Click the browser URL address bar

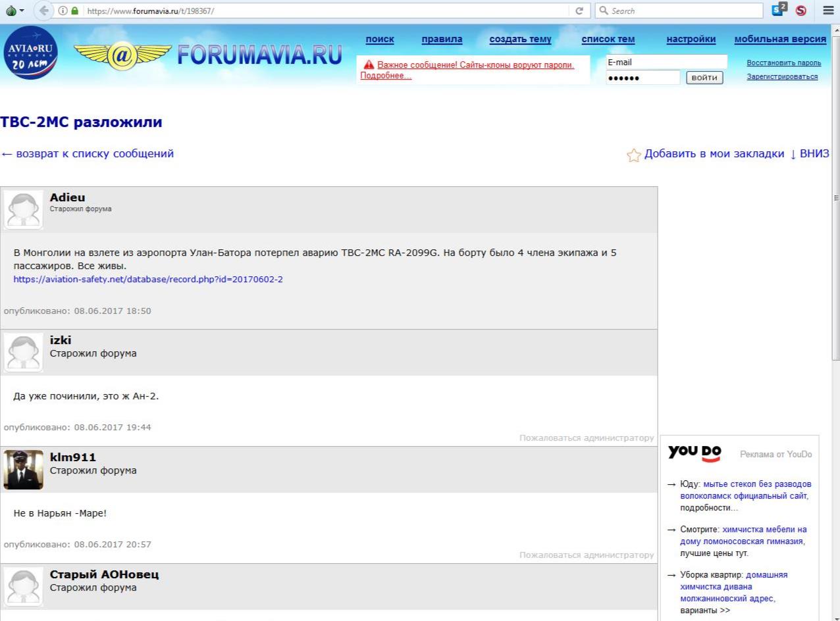tap(326, 11)
